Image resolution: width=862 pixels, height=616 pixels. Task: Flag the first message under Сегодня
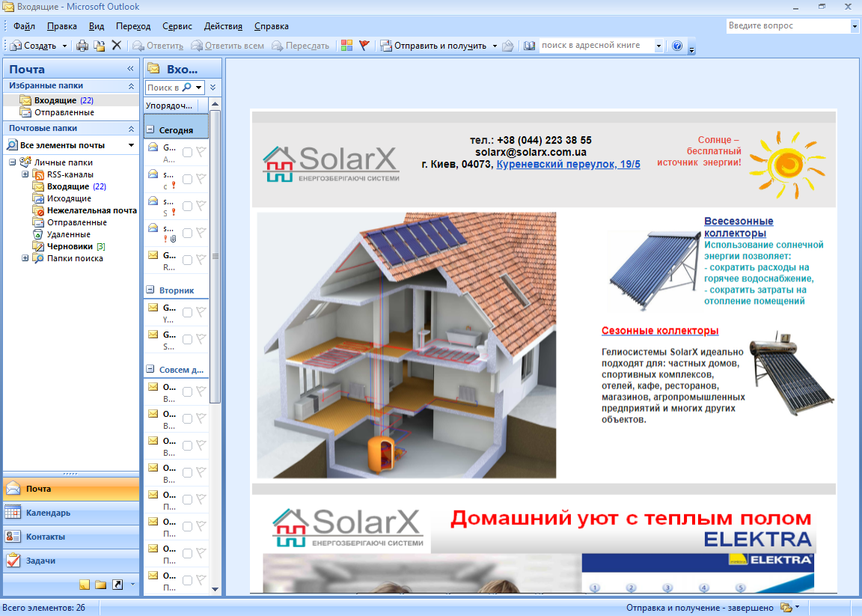[201, 152]
